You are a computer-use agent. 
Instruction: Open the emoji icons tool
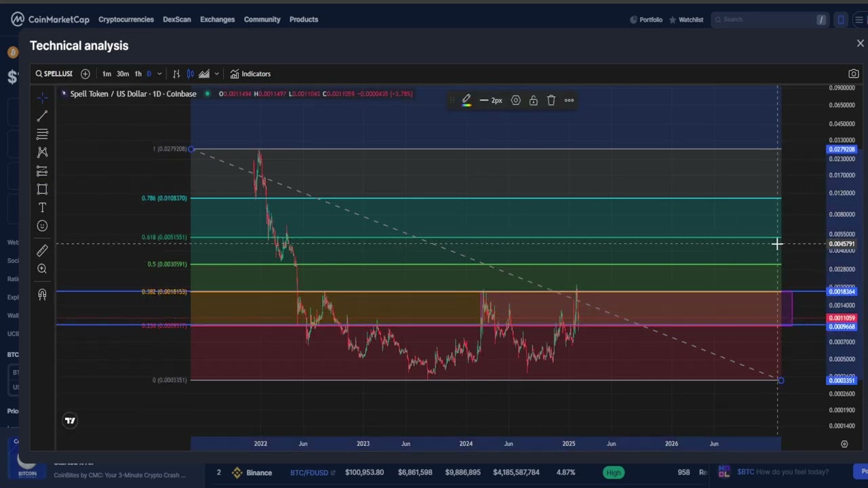pos(42,226)
